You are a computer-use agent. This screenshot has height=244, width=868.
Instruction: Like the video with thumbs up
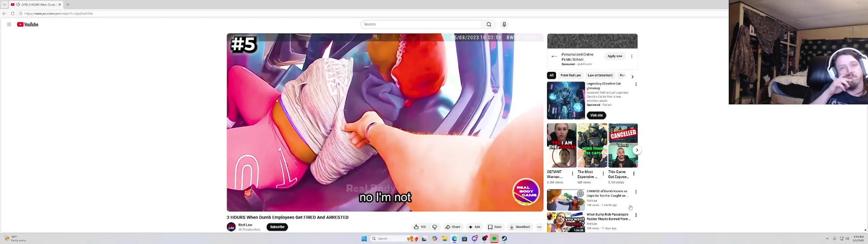pyautogui.click(x=420, y=227)
